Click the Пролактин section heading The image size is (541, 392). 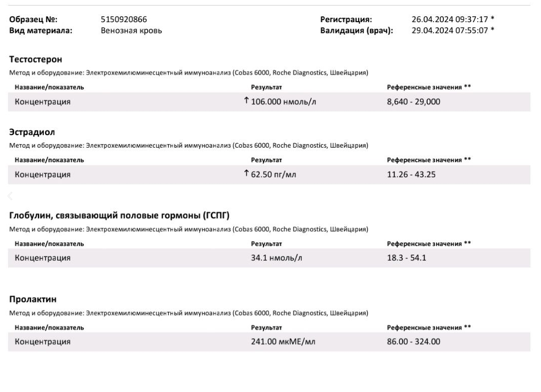(x=33, y=300)
